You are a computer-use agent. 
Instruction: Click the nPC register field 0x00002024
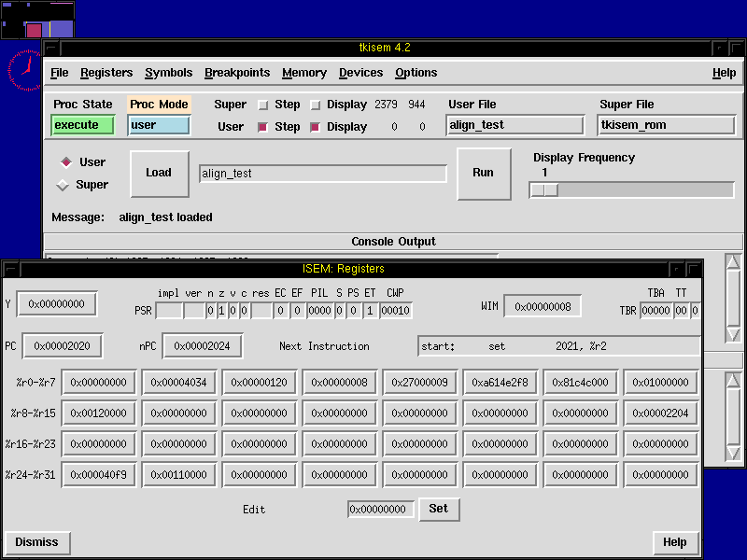(x=202, y=345)
